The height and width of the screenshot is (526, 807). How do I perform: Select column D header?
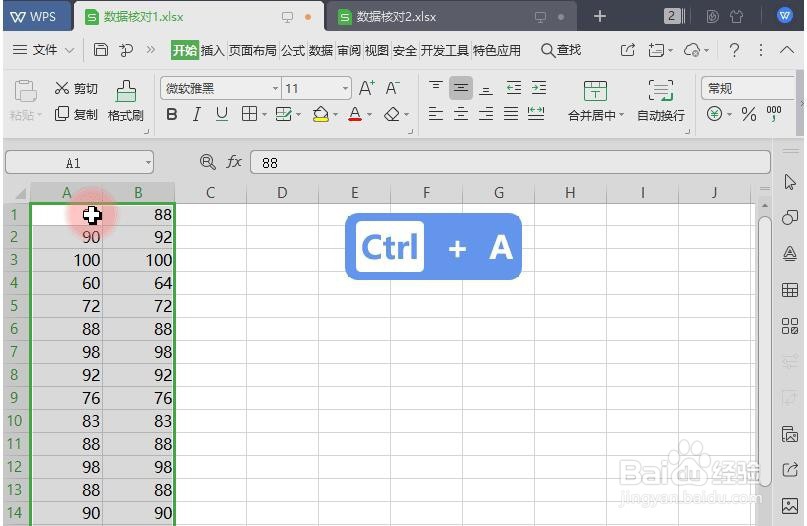pos(282,193)
